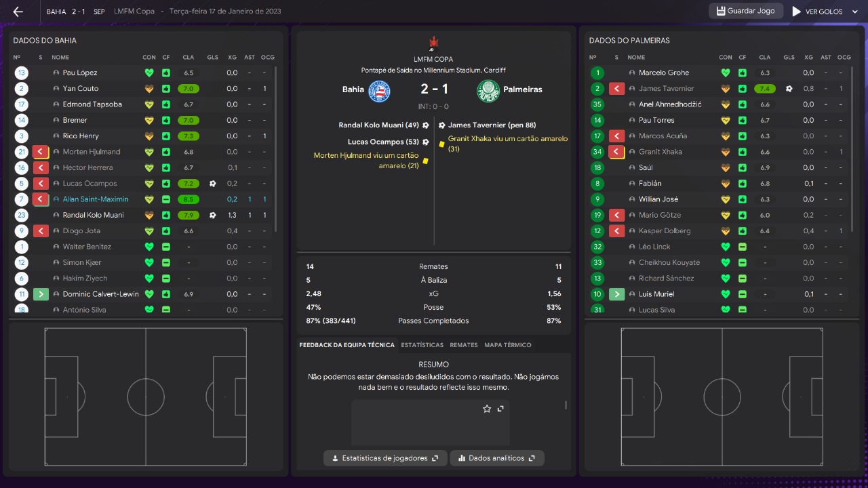This screenshot has width=868, height=488.
Task: Switch to the Estatísticas tab
Action: pos(422,345)
